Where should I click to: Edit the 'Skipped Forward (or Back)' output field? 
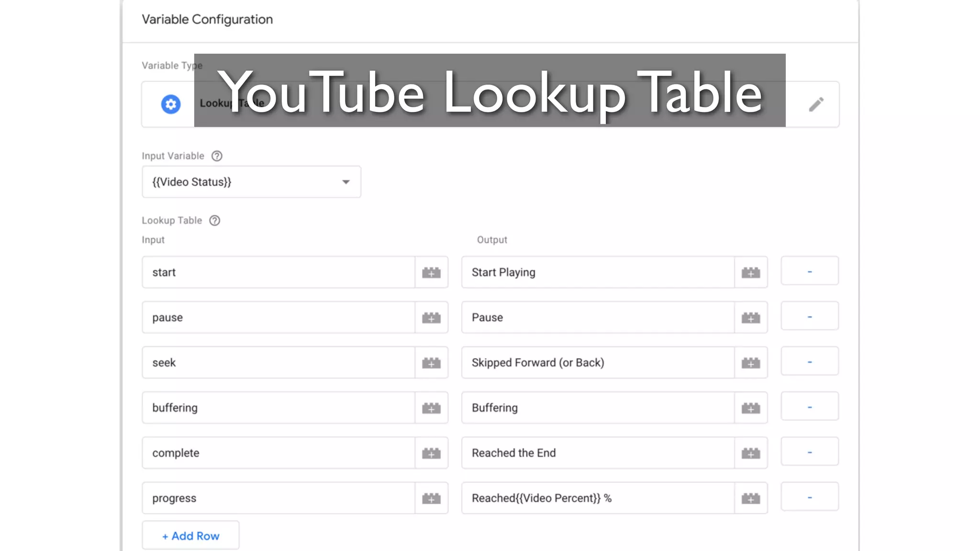pyautogui.click(x=598, y=363)
